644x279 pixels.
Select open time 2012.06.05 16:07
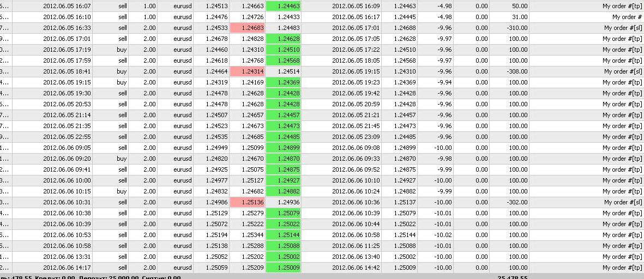[x=67, y=6]
